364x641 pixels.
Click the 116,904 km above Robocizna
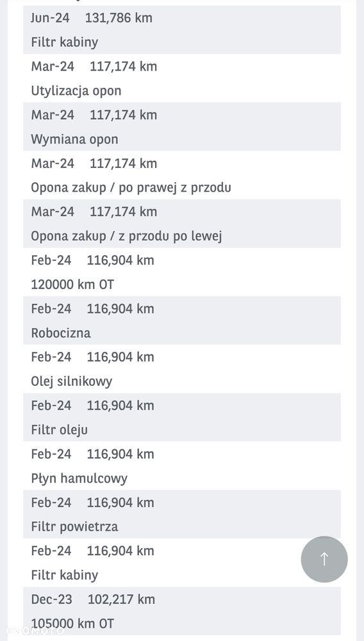pos(120,309)
